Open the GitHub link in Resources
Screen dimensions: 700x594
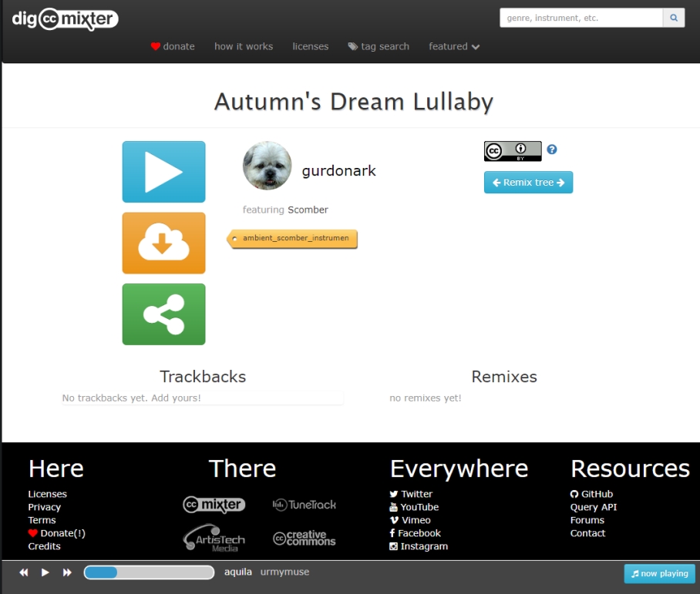click(591, 494)
